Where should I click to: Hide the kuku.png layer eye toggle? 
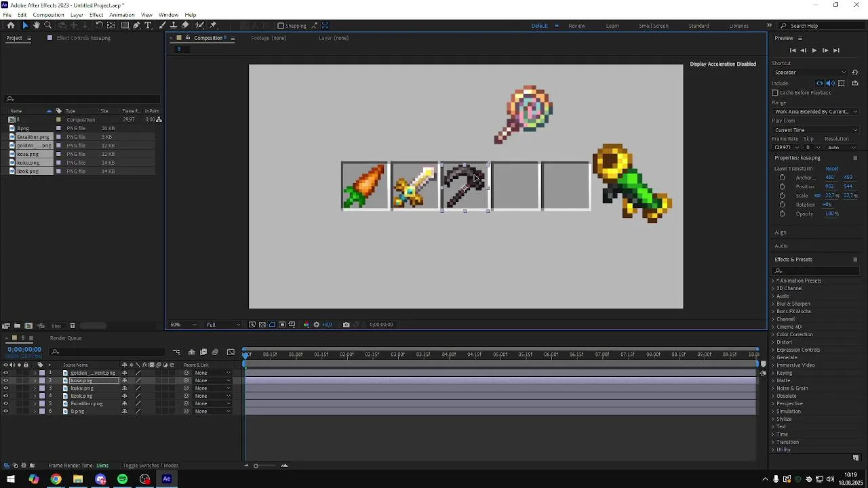pos(5,388)
